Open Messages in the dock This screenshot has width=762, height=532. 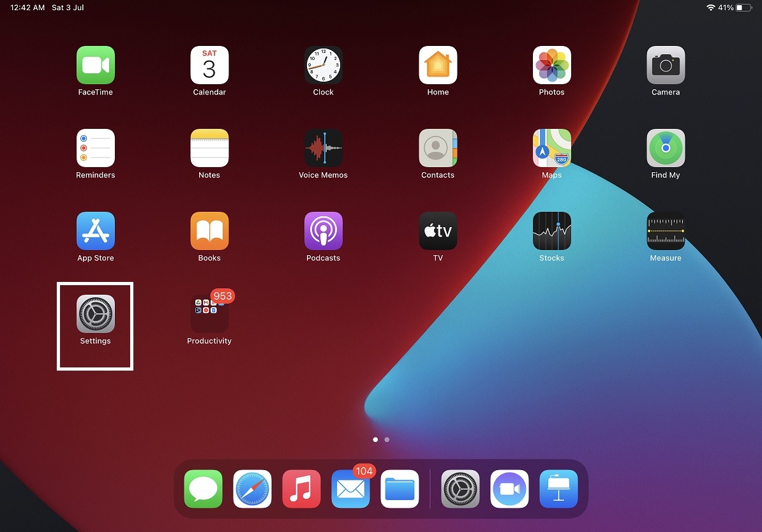coord(203,489)
